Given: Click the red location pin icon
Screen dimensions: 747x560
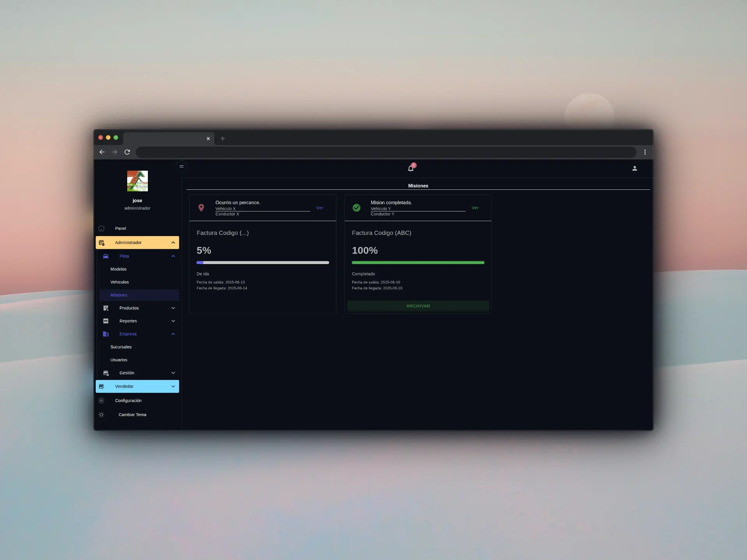Looking at the screenshot, I should click(201, 208).
